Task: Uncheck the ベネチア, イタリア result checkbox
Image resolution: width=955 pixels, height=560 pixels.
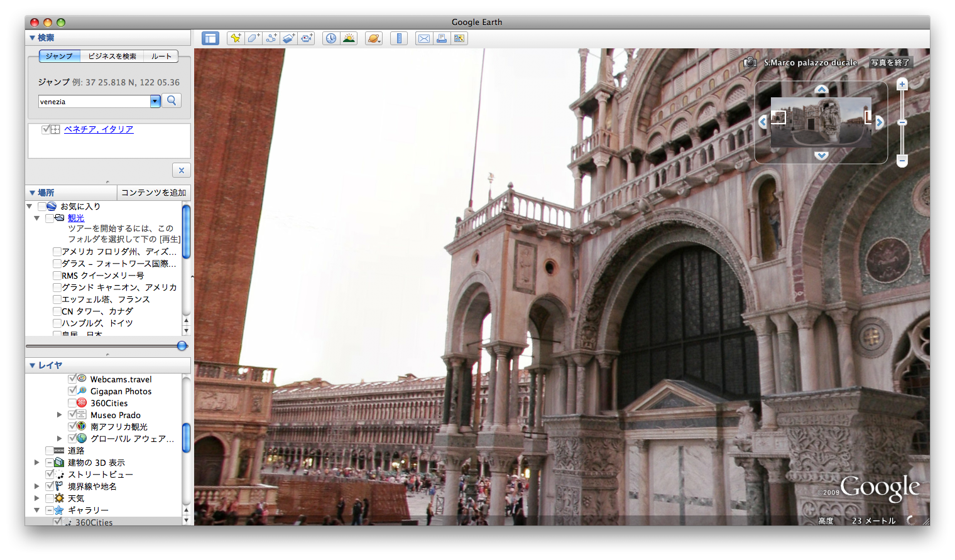Action: [x=45, y=129]
